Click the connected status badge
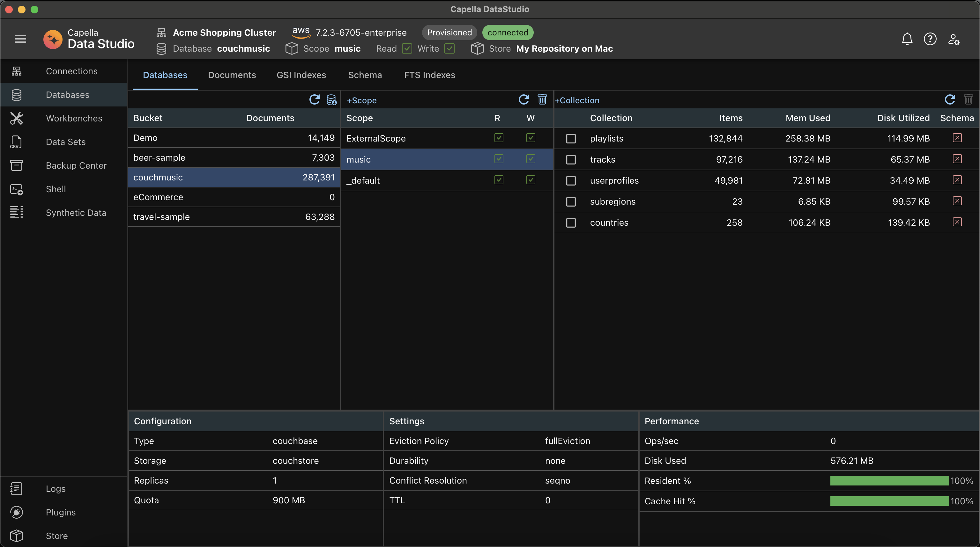 coord(508,32)
